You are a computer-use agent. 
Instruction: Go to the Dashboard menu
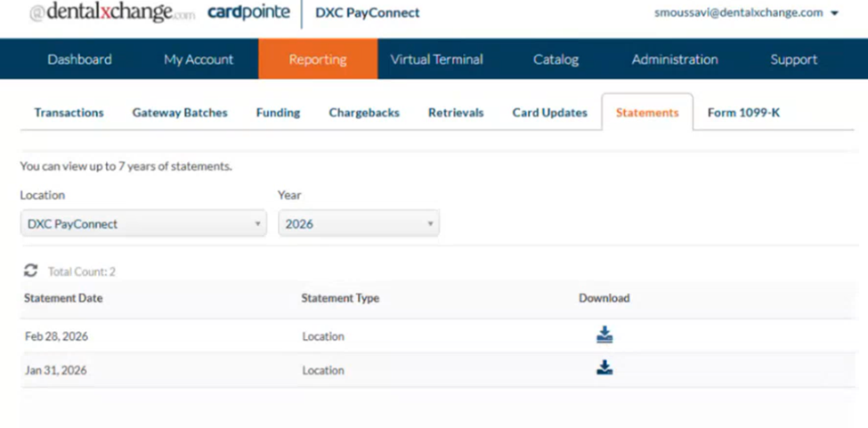(x=79, y=59)
